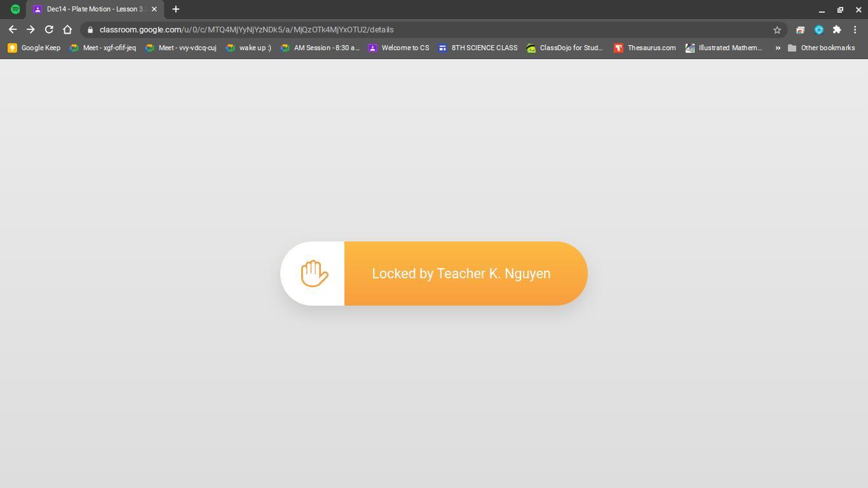Open the Extensions puzzle menu
Image resolution: width=868 pixels, height=488 pixels.
837,30
